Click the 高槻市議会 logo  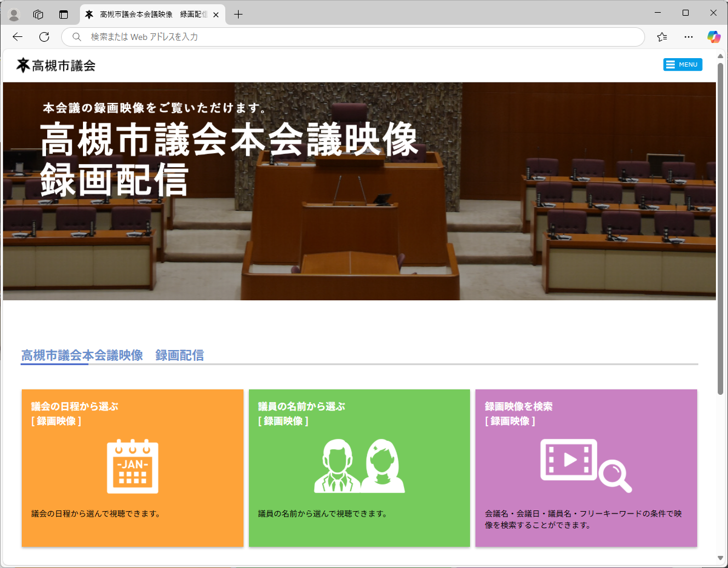coord(56,65)
